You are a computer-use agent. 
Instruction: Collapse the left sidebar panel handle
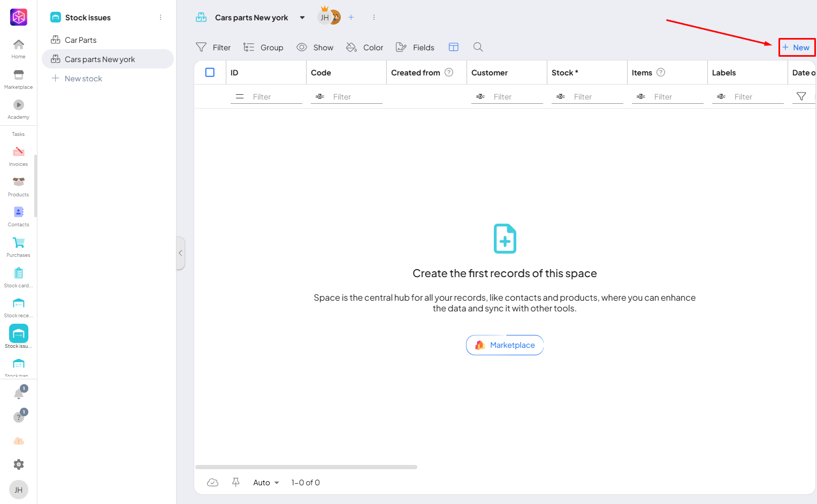[x=181, y=253]
